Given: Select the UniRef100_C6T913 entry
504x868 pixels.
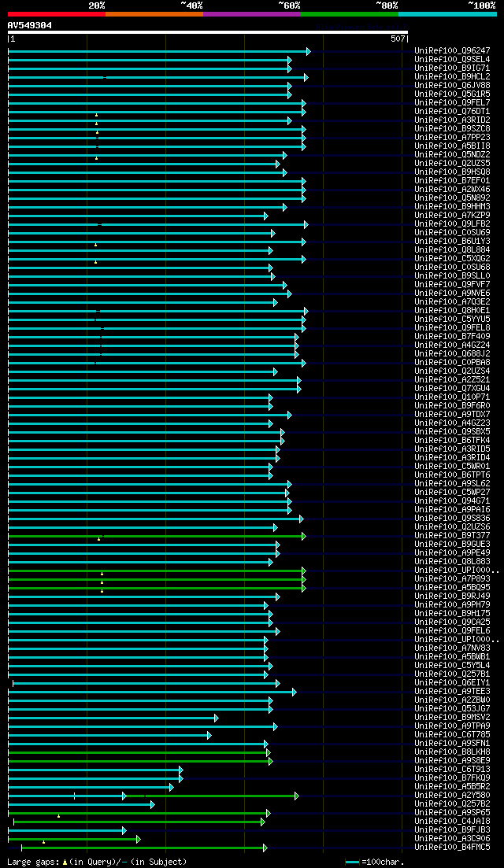Looking at the screenshot, I should click(x=452, y=770).
